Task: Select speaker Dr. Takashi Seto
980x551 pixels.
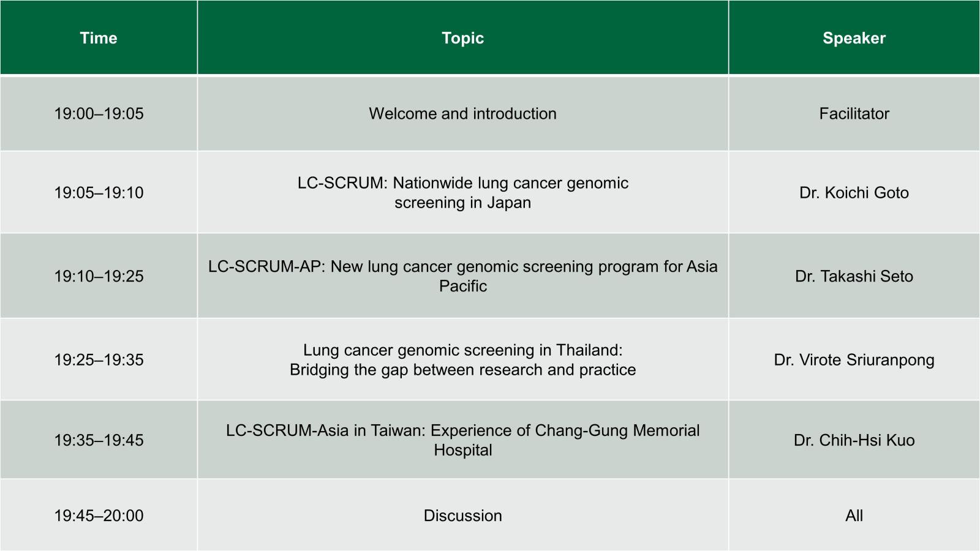Action: pos(854,275)
